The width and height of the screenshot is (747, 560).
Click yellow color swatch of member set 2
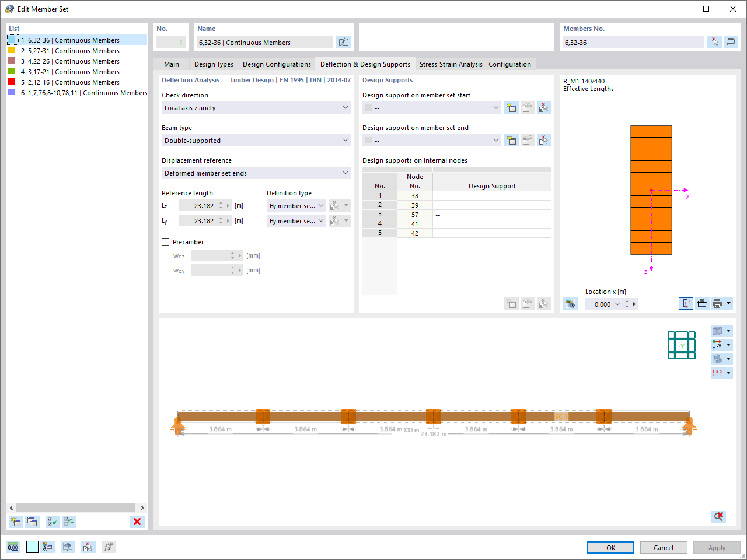[11, 50]
